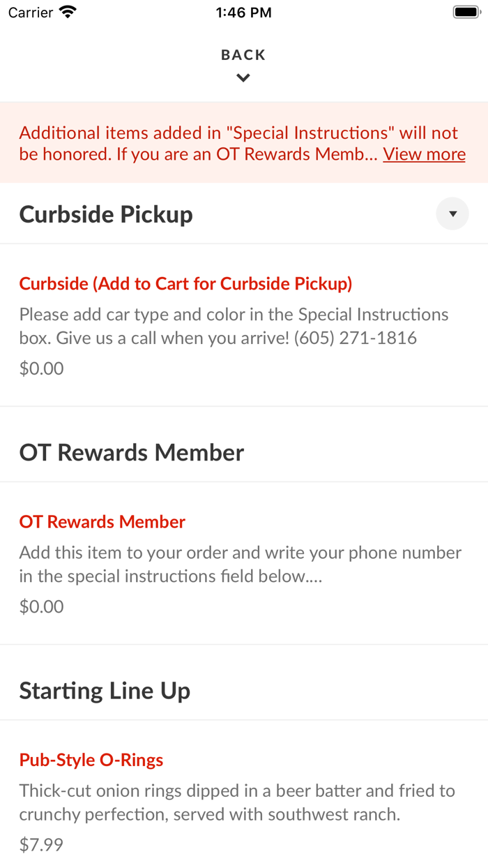The image size is (488, 868).
Task: Click the OT Rewards $0.00 price
Action: [x=41, y=606]
